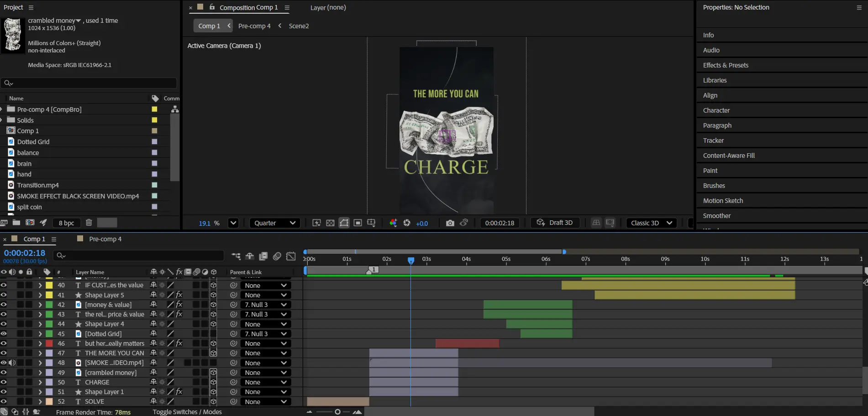Toggle transparency grid in viewer
The image size is (868, 416).
tap(330, 223)
